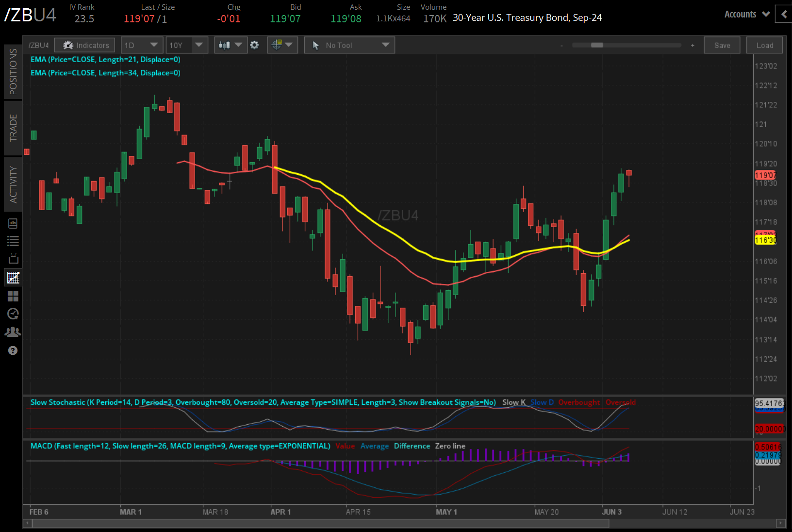Open the watchlist lines icon in sidebar
The image size is (792, 532).
(x=13, y=241)
